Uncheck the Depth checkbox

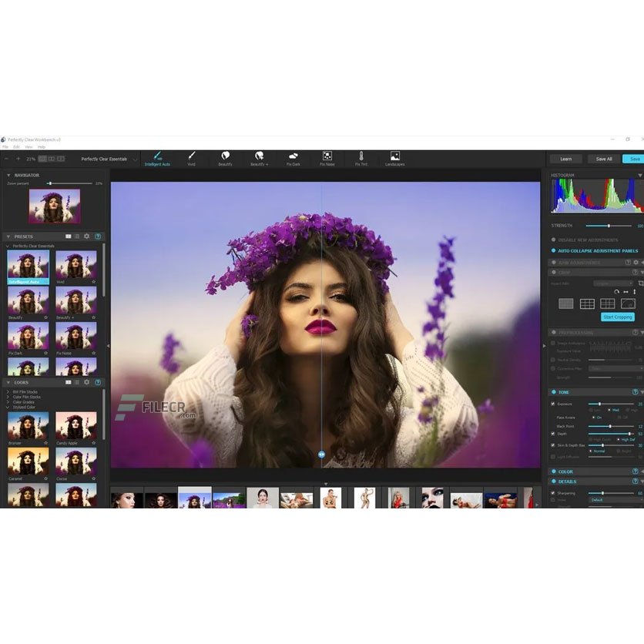(x=552, y=434)
